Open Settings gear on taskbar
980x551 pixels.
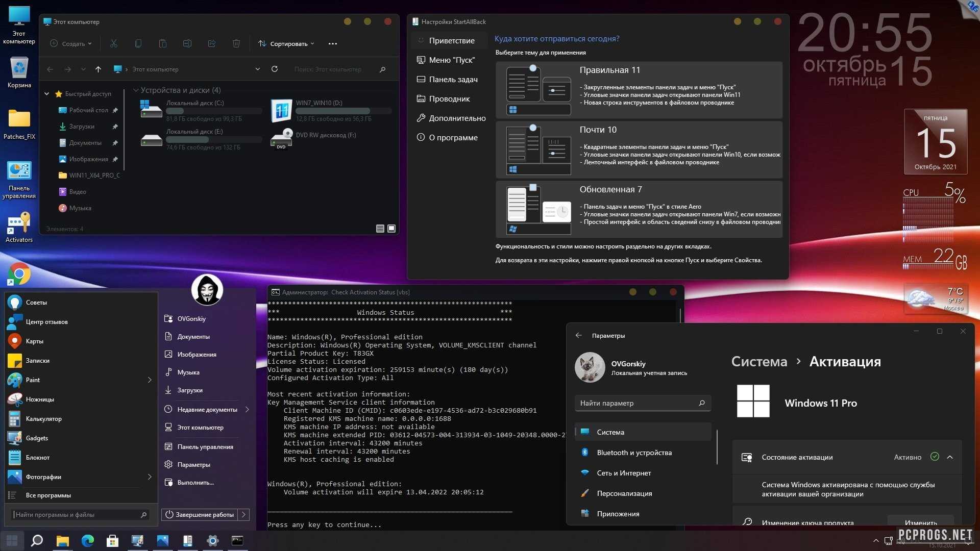(x=213, y=541)
